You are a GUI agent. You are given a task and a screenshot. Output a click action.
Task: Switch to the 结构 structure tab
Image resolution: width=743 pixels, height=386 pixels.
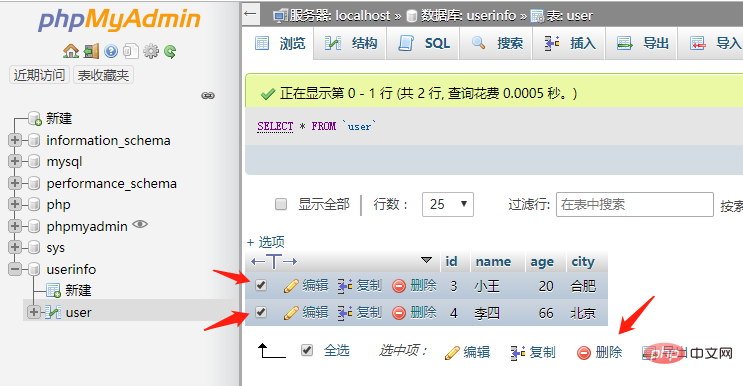[x=350, y=44]
